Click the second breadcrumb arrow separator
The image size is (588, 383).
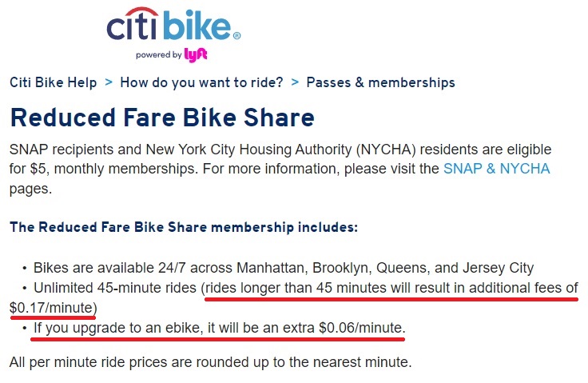coord(295,82)
